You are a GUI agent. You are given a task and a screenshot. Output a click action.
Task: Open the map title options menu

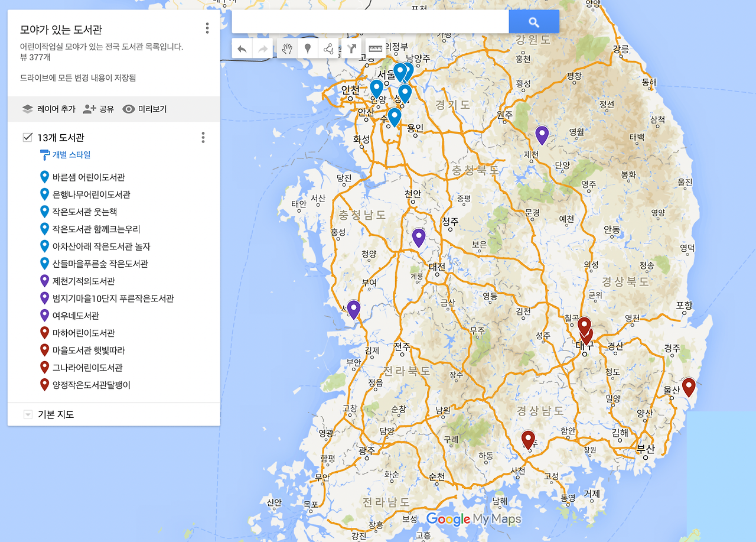coord(207,28)
